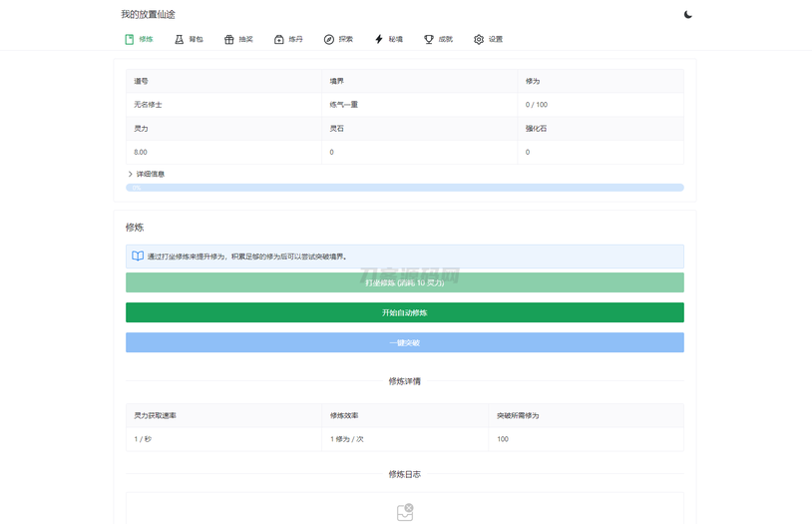This screenshot has width=812, height=524.
Task: Click the 修炼 cultivation book icon
Action: (130, 40)
